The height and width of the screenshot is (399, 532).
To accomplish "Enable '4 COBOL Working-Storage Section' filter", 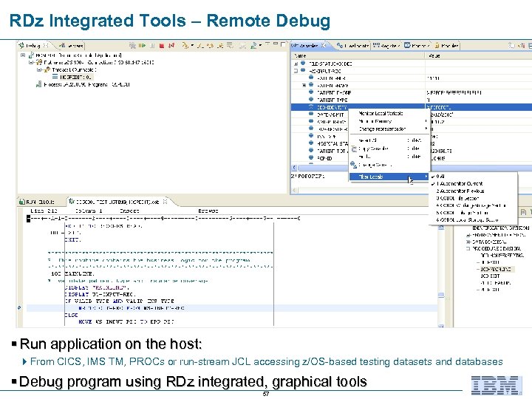I will click(473, 205).
